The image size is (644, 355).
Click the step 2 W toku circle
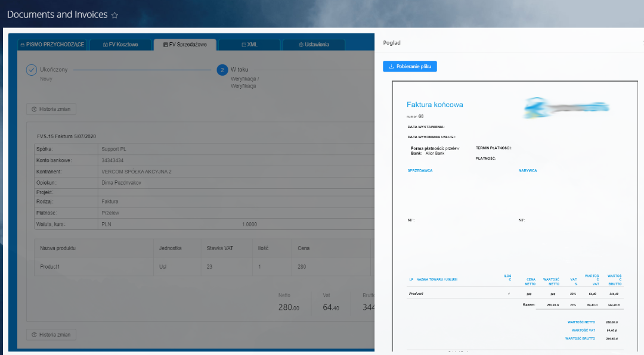[222, 70]
